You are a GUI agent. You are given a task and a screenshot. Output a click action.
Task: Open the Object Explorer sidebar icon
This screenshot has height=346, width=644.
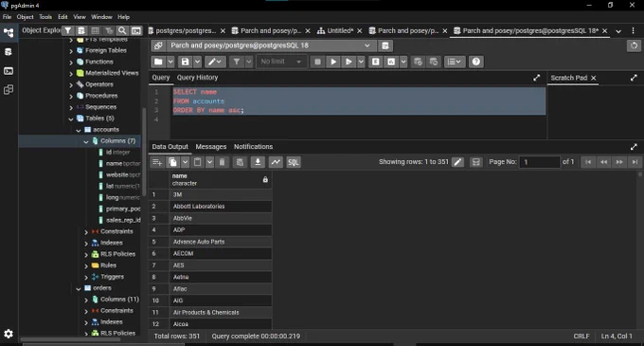9,32
